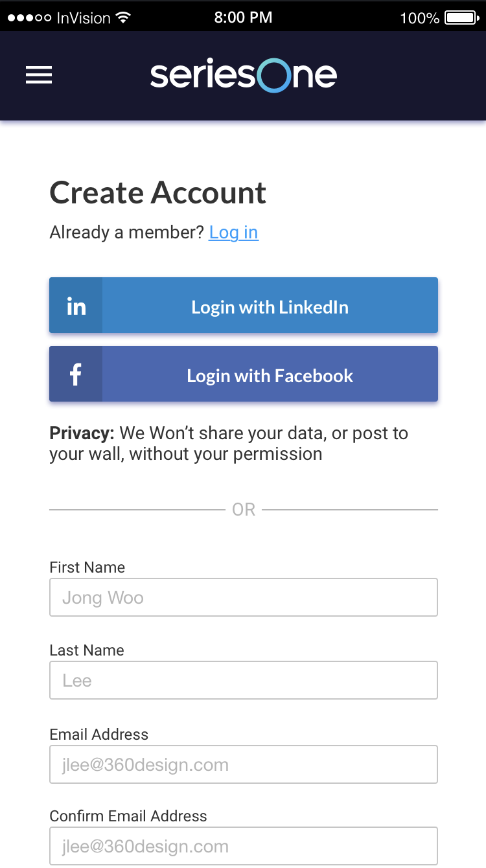
Task: Tap the seriesOne logo
Action: [244, 75]
